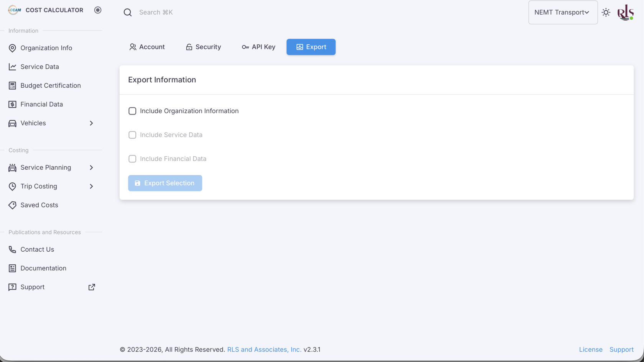Enable the Include Financial Data checkbox
This screenshot has width=644, height=362.
click(132, 159)
